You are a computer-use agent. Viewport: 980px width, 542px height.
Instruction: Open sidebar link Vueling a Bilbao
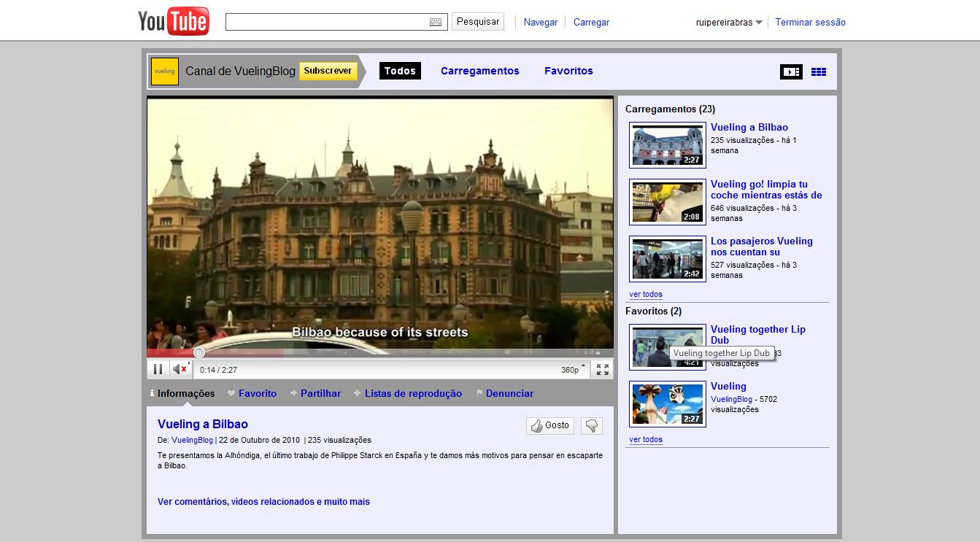pos(749,127)
